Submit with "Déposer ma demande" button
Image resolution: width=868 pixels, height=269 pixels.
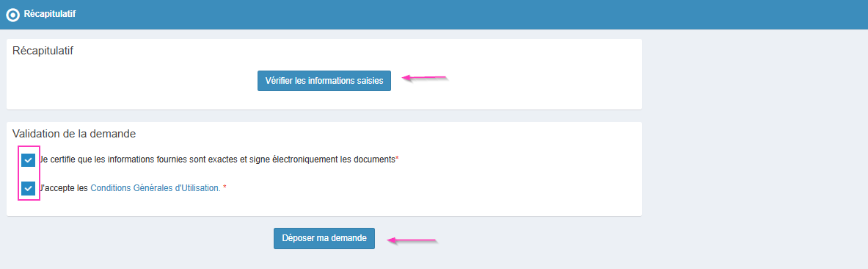324,238
